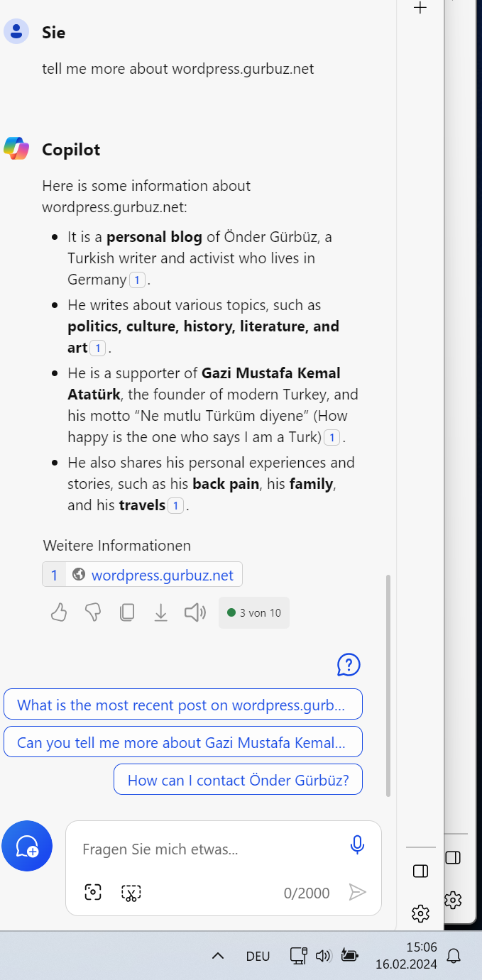The image size is (482, 980).
Task: Show hidden icons via taskbar chevron
Action: pos(218,956)
